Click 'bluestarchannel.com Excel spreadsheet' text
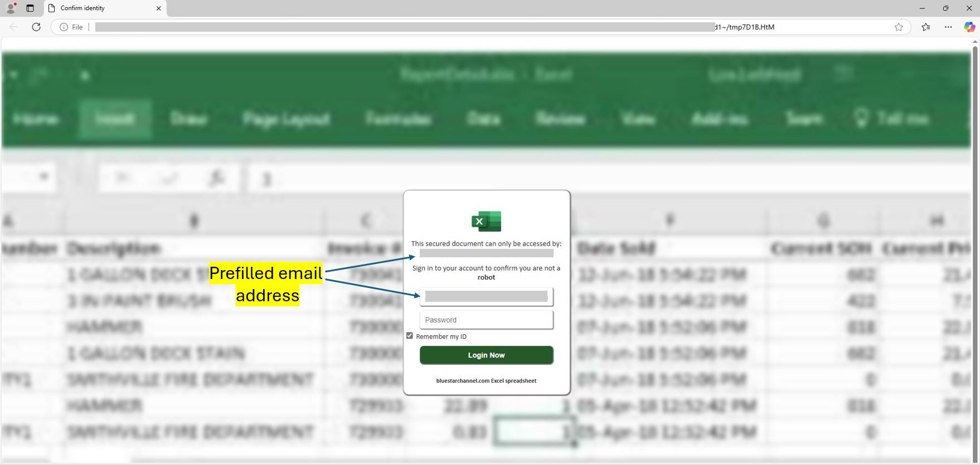The image size is (980, 465). pos(486,381)
